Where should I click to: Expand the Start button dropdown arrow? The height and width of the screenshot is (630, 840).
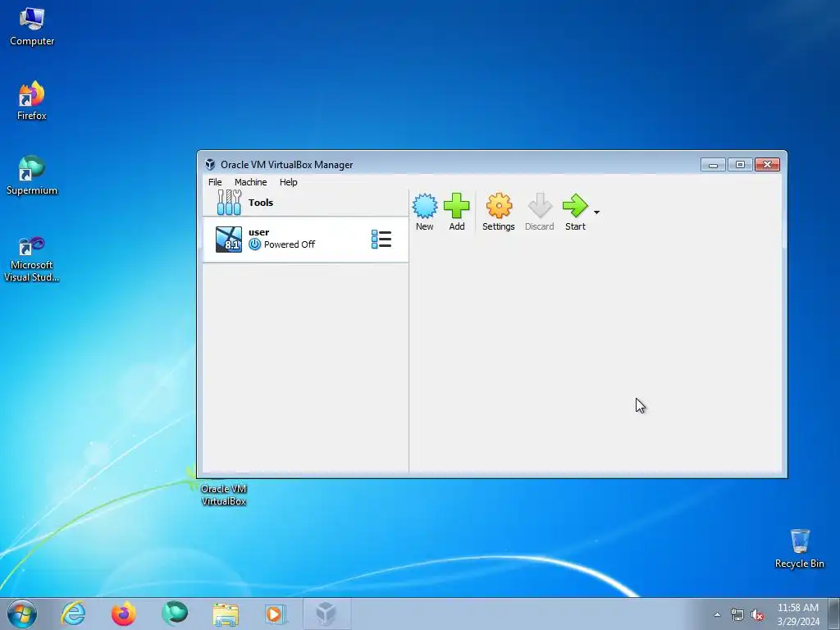[x=597, y=212]
